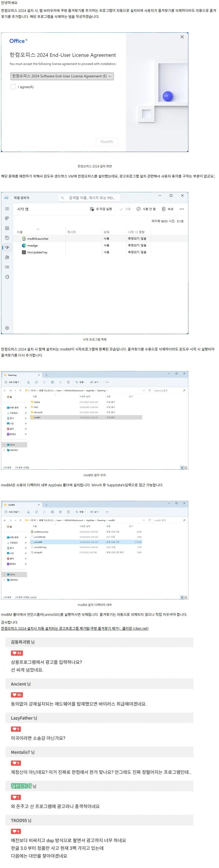The height and width of the screenshot is (868, 219).
Task: Close the Hancom Office installer dialog
Action: click(182, 37)
